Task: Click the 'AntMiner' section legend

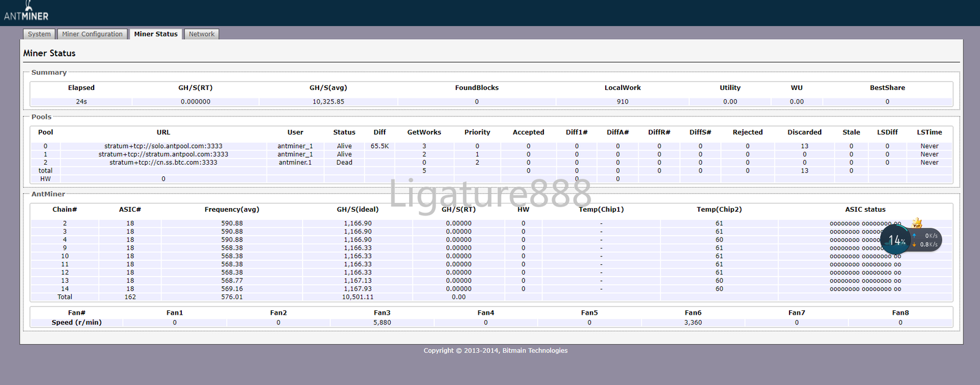Action: pyautogui.click(x=48, y=194)
